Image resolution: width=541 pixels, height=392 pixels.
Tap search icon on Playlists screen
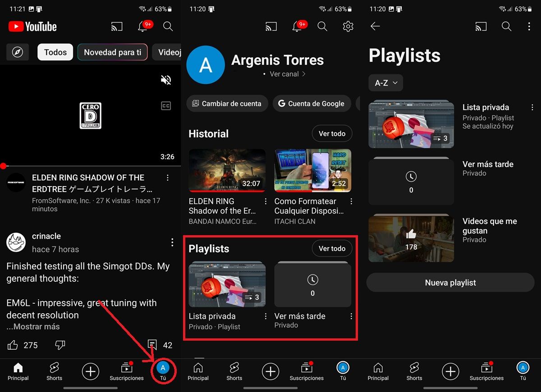(507, 27)
